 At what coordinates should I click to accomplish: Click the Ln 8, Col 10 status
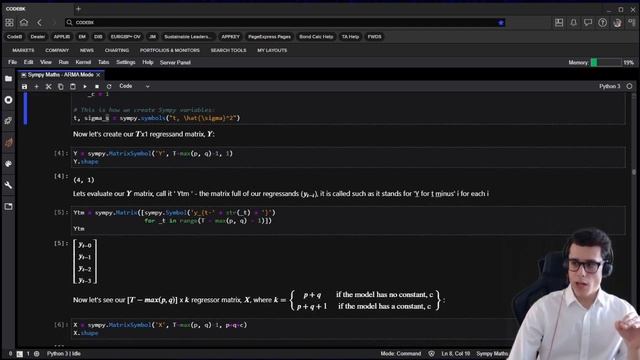tap(455, 353)
